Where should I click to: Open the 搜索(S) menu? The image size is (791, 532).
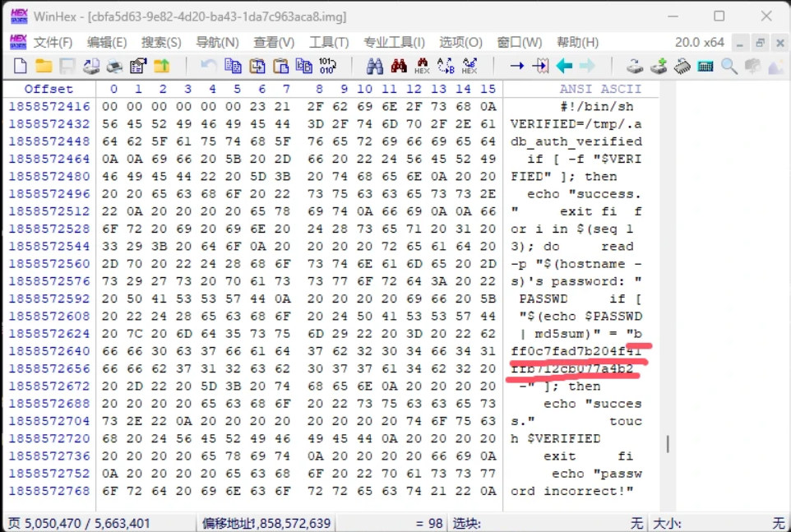(x=161, y=42)
